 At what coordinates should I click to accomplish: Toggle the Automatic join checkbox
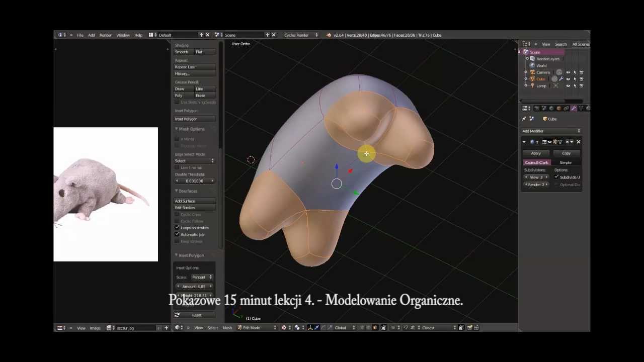[x=177, y=234]
